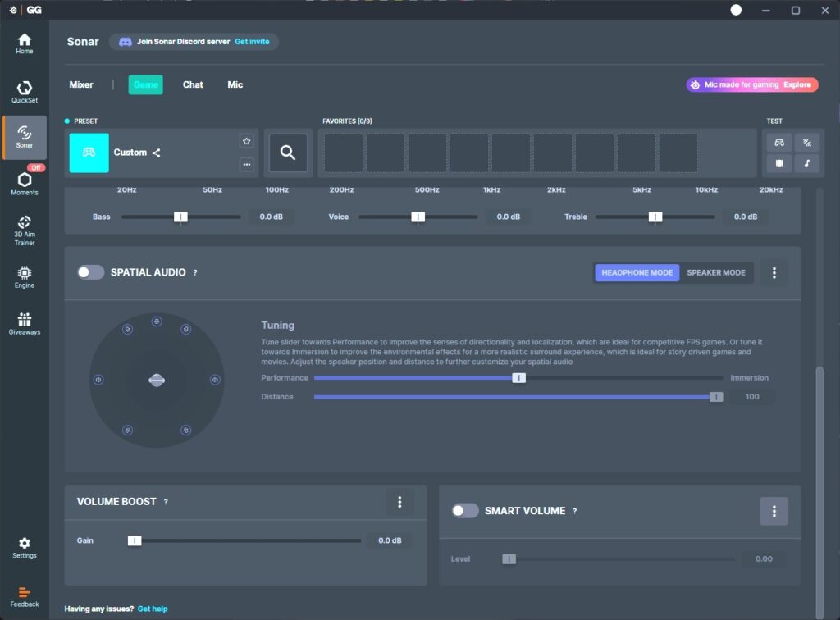Click the Treble 0.0 dB value field
Screen dimensions: 840x620
tap(745, 217)
